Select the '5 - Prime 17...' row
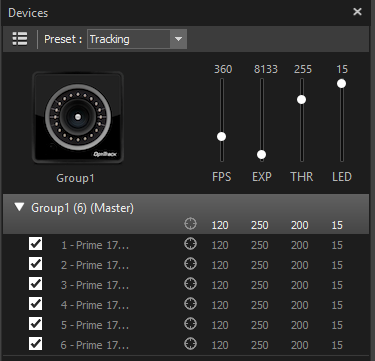This screenshot has width=375, height=361. pos(186,325)
